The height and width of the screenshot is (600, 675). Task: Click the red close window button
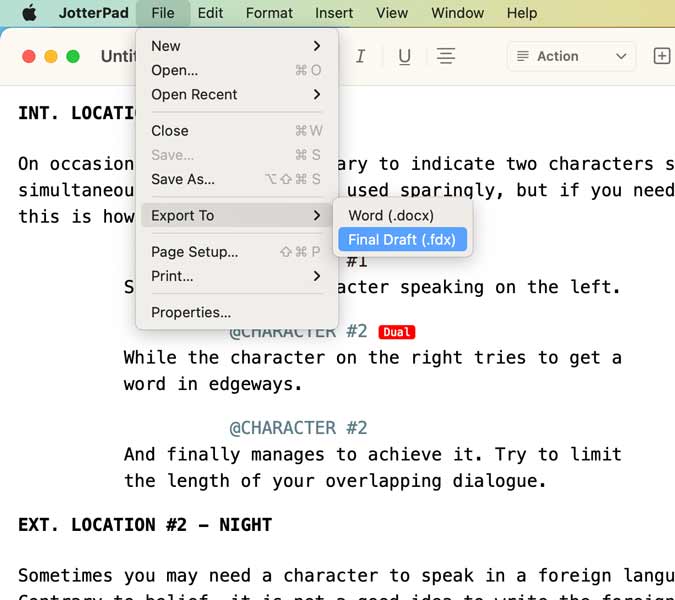(29, 56)
